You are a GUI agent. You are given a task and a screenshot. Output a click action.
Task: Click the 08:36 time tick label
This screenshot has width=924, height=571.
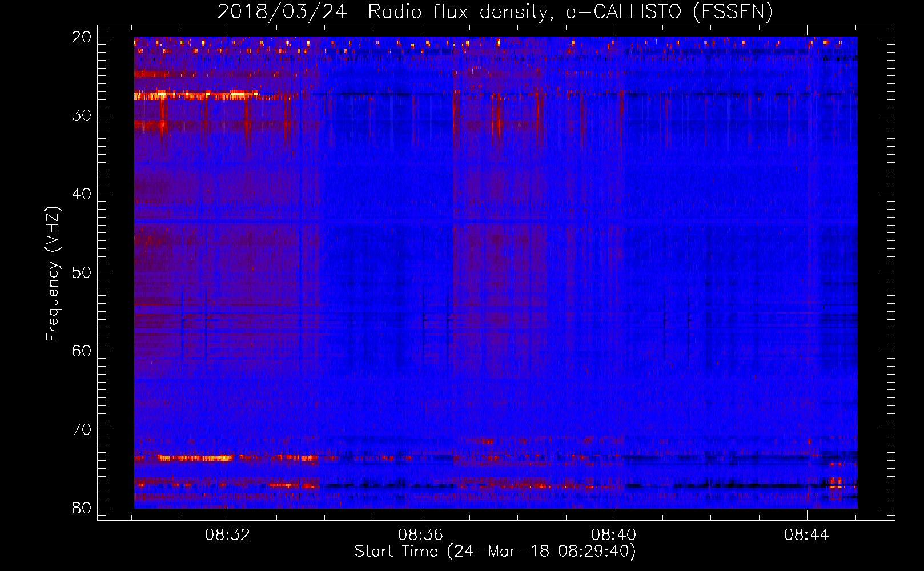pos(421,535)
